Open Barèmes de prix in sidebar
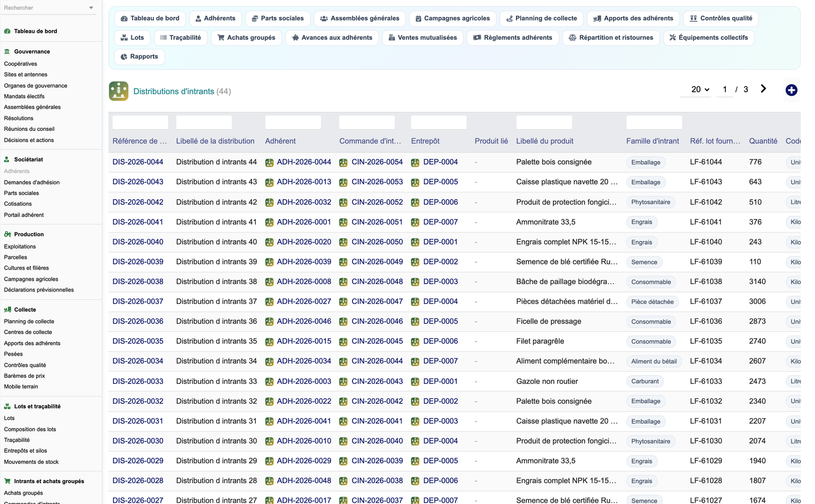815x504 pixels. pos(24,376)
